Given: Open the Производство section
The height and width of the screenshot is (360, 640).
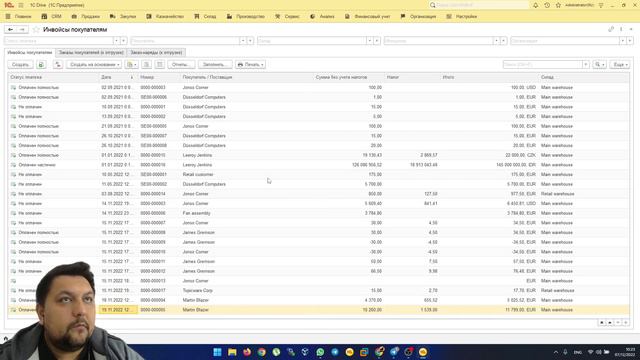Looking at the screenshot, I should (x=246, y=16).
